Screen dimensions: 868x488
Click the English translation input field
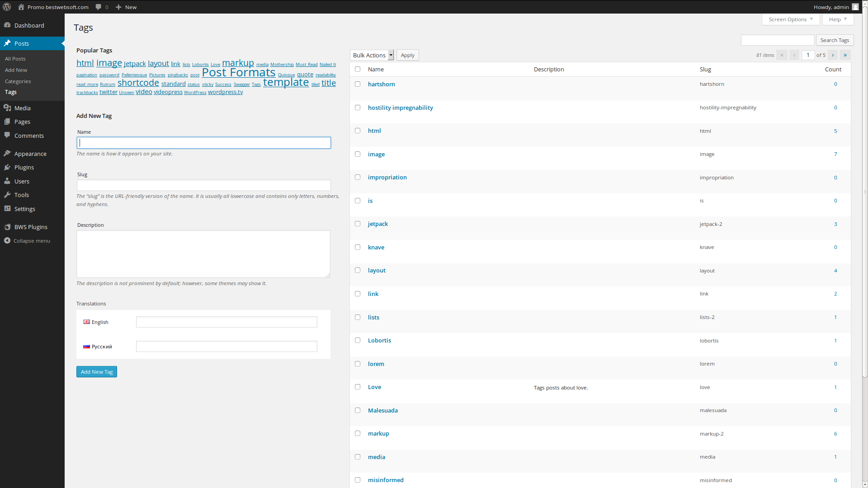(226, 322)
